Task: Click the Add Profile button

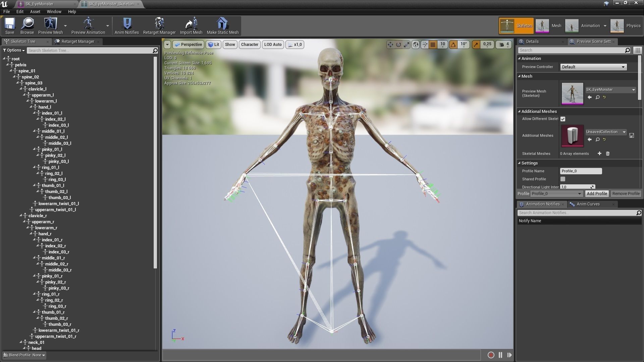Action: [597, 194]
